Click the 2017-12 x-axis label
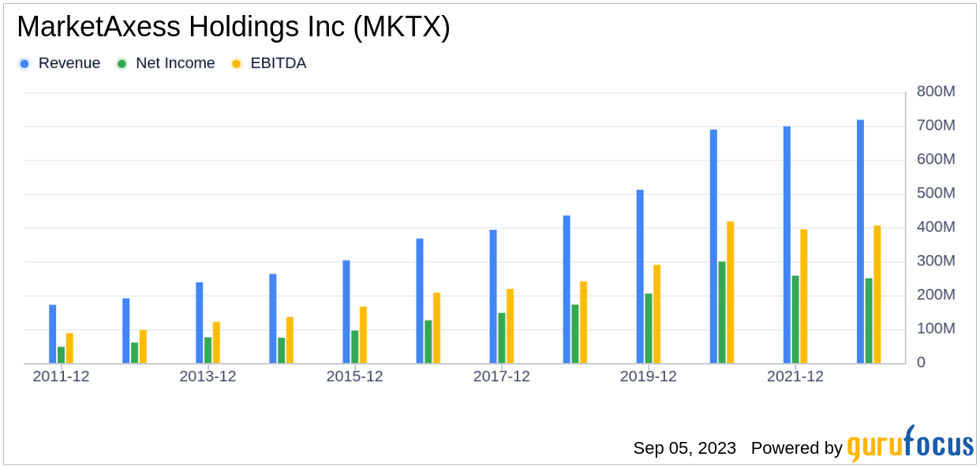 point(501,377)
